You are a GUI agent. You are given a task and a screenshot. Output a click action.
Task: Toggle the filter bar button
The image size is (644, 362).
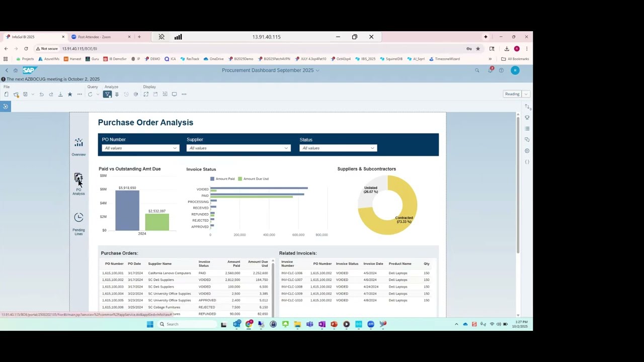[x=107, y=94]
